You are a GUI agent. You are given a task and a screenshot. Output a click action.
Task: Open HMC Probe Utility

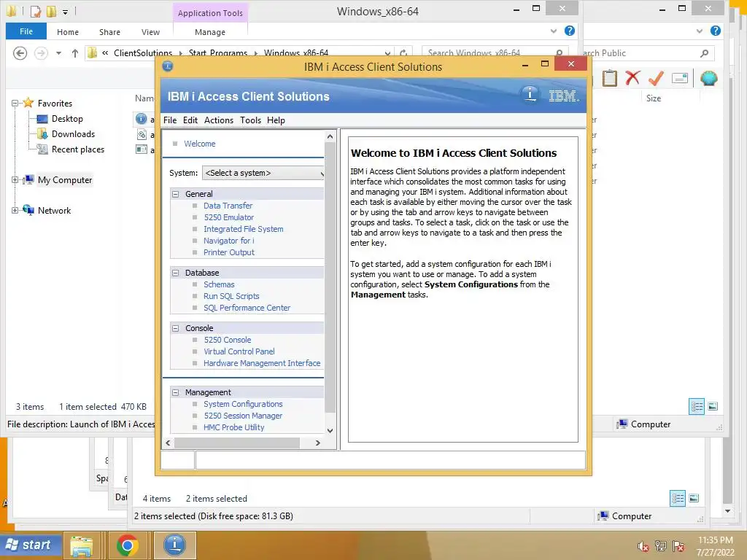(233, 427)
